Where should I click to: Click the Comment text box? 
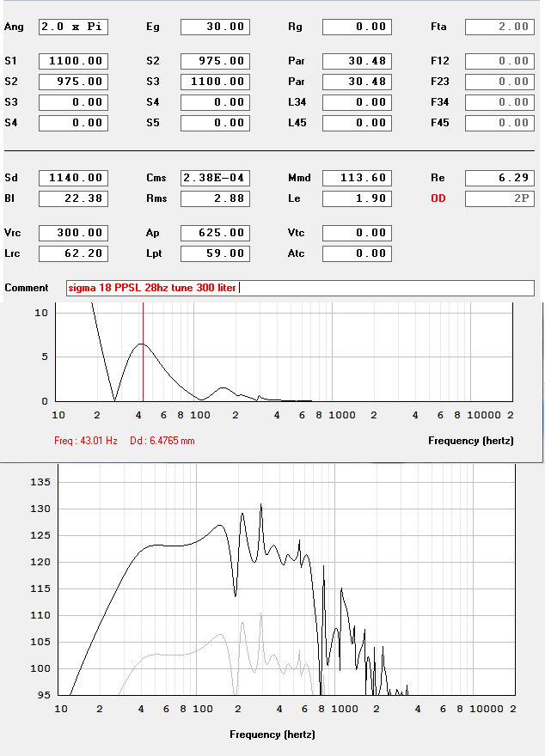point(300,288)
